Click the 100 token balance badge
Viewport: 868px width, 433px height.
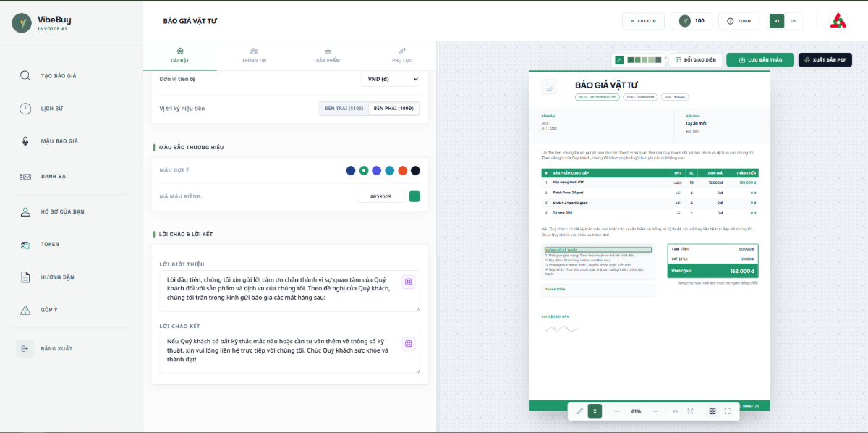coord(692,21)
